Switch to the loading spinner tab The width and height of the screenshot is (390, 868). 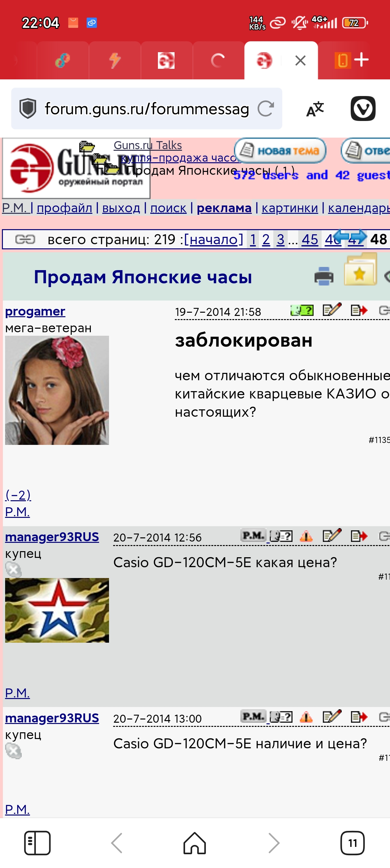click(218, 61)
